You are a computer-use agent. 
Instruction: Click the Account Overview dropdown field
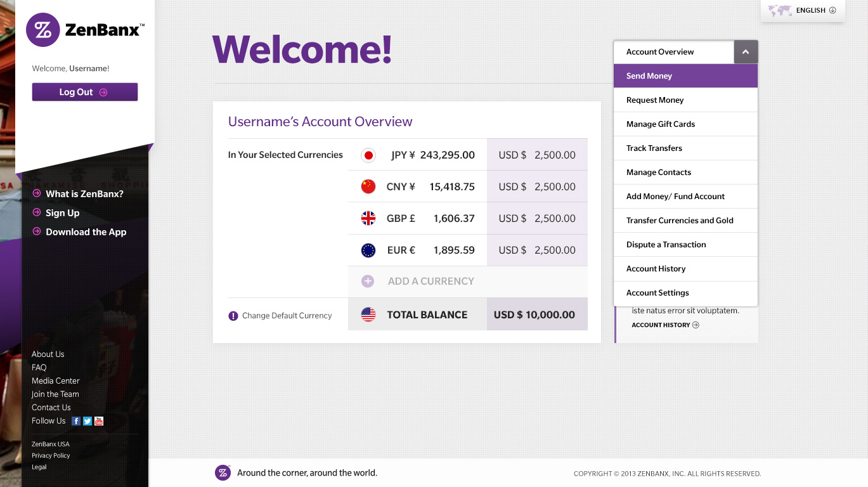coord(674,52)
